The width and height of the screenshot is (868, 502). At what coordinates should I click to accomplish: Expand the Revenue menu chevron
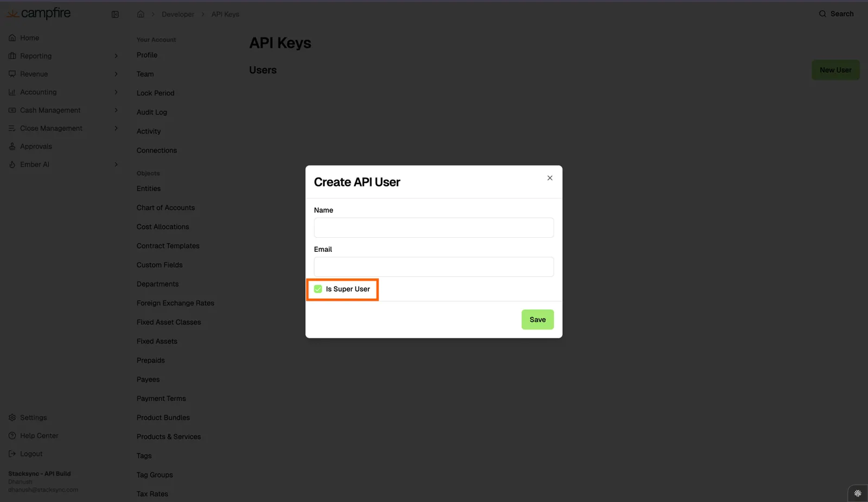[x=116, y=74]
